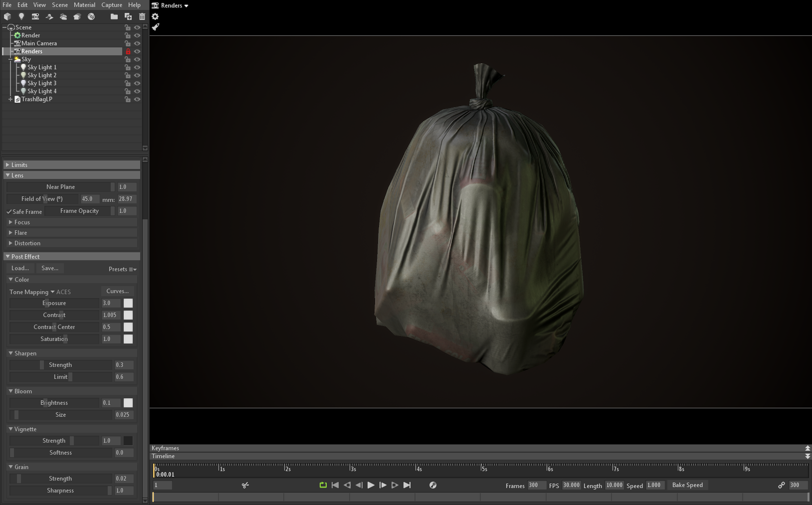This screenshot has width=812, height=505.
Task: Click the rocket icon in the viewport
Action: pyautogui.click(x=155, y=27)
